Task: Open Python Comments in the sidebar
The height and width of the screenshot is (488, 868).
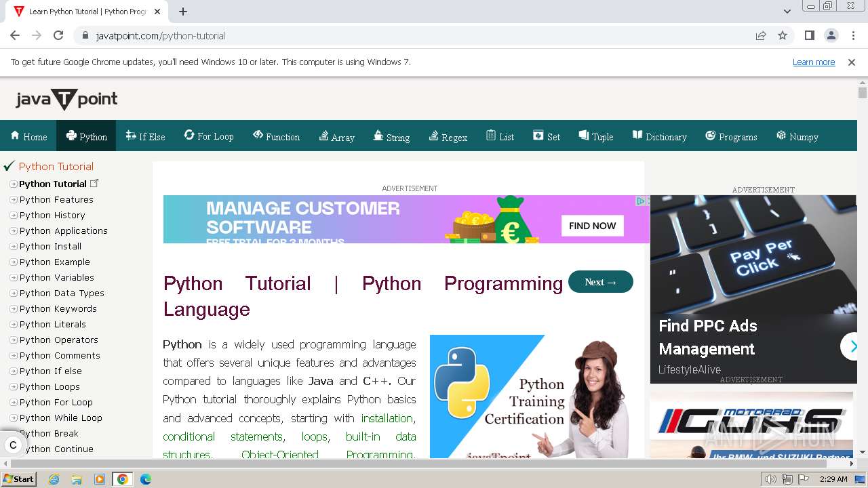Action: click(60, 355)
